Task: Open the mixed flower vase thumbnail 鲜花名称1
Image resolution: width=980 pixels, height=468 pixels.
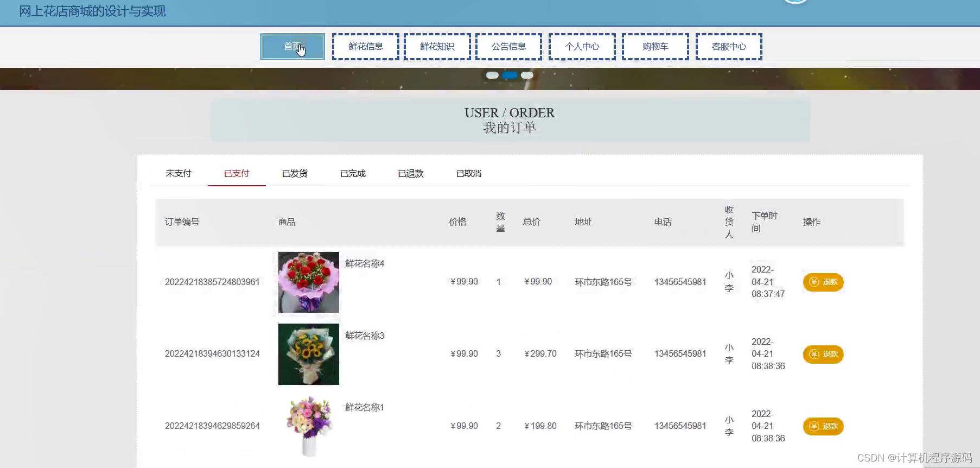Action: click(309, 427)
